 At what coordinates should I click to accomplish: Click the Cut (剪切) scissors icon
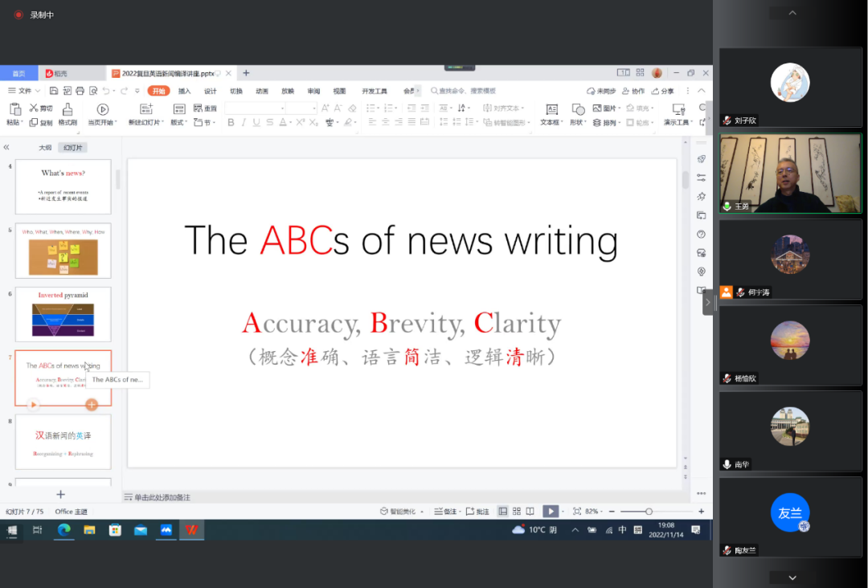34,108
